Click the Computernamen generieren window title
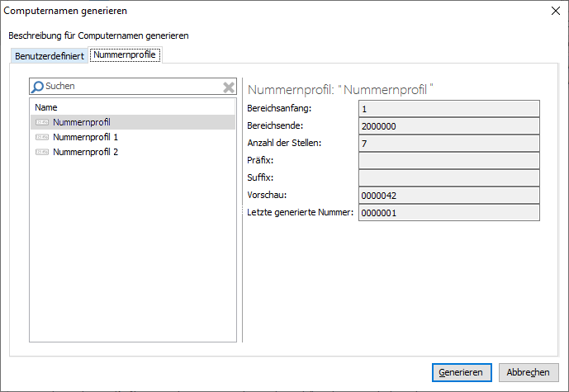569x392 pixels. [x=65, y=11]
